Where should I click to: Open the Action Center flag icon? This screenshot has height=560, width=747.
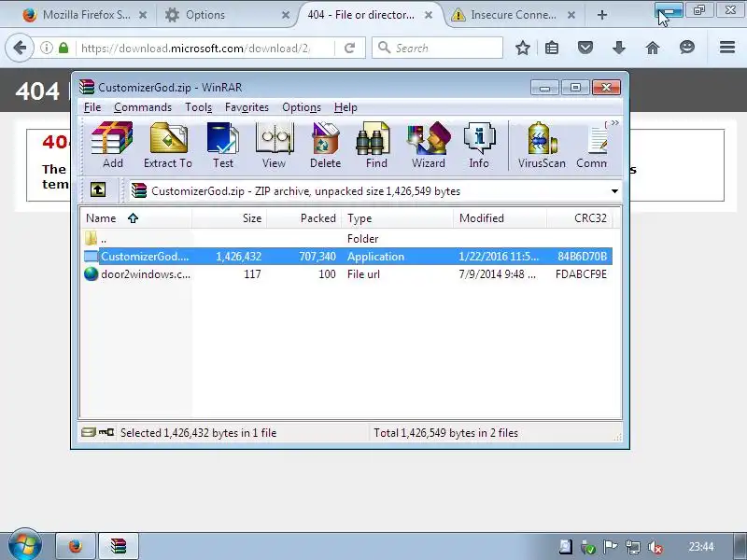pyautogui.click(x=611, y=547)
